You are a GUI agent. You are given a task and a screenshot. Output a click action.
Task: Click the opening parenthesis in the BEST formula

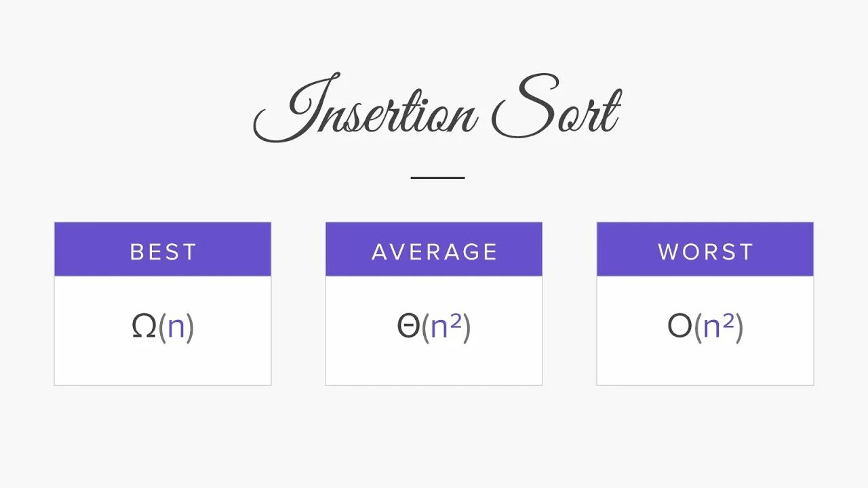pos(162,328)
